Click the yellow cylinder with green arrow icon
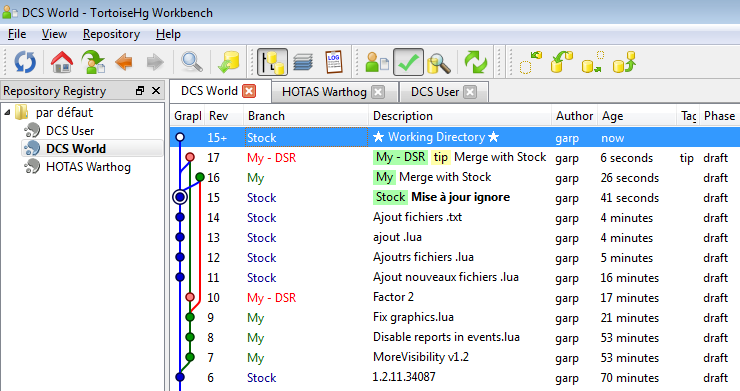The height and width of the screenshot is (391, 740). (228, 62)
